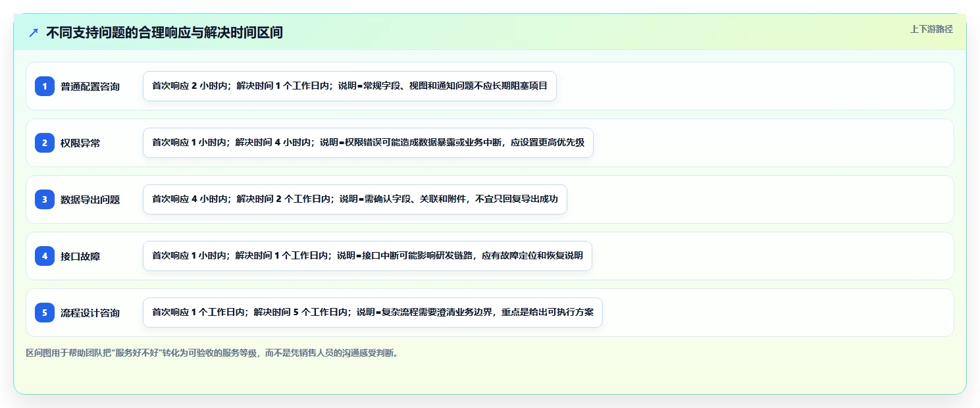Viewport: 980px width, 408px height.
Task: Click the 接口故障 row label
Action: click(x=80, y=256)
